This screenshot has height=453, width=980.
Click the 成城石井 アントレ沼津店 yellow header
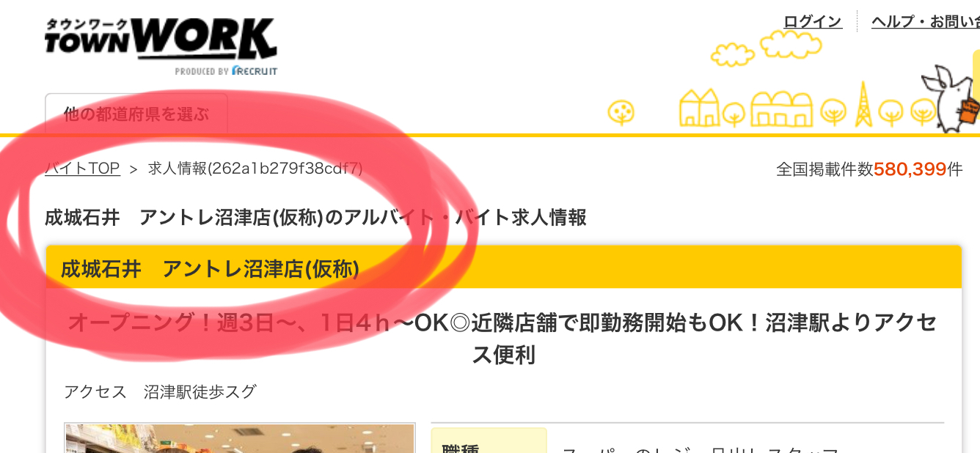[503, 268]
